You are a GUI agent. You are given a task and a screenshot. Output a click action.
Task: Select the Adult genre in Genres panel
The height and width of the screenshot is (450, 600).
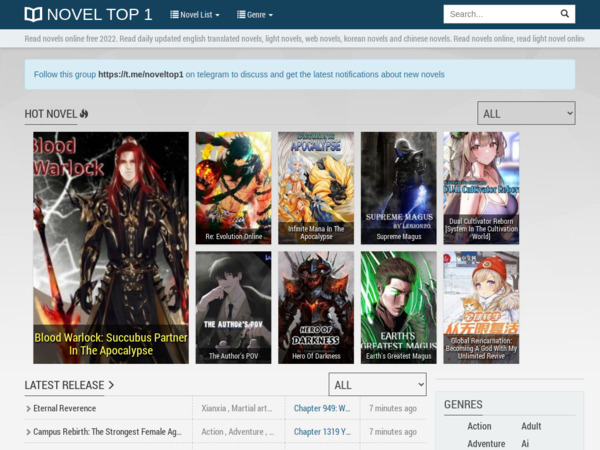click(531, 426)
